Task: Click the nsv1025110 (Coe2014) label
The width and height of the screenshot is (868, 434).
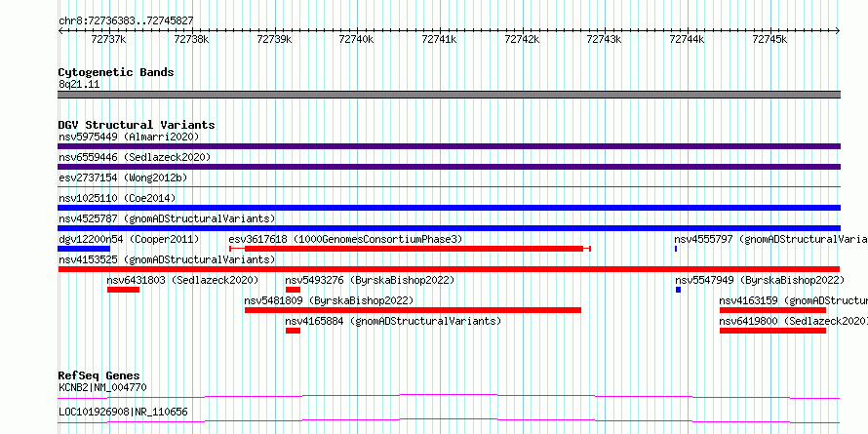Action: tap(117, 198)
